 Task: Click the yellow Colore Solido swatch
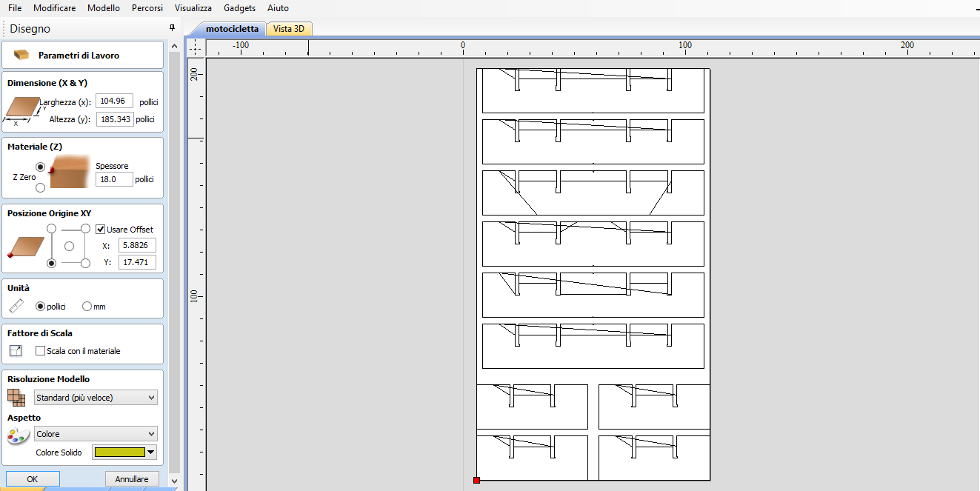119,452
